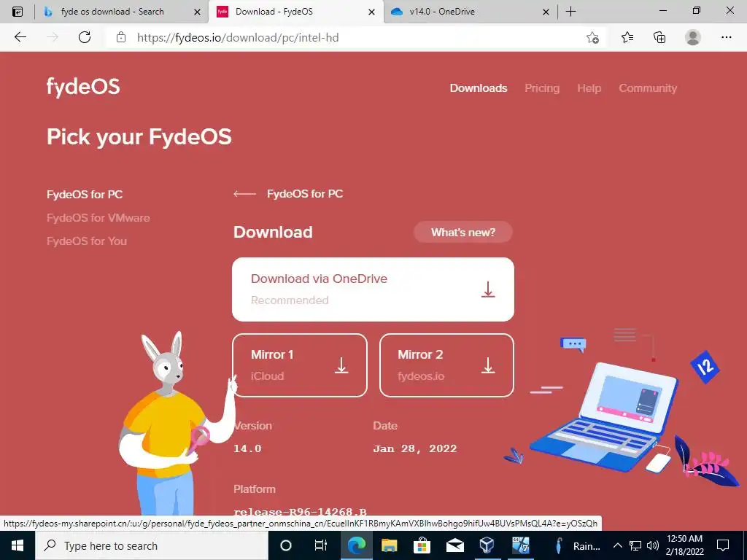This screenshot has width=747, height=560.
Task: Click the back arrow beside FydeOS for PC
Action: 244,194
